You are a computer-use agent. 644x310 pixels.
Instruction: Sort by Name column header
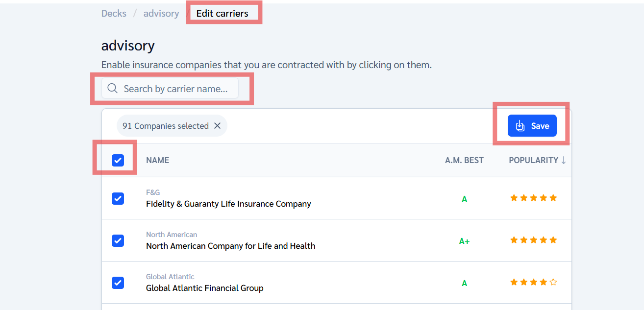tap(157, 160)
